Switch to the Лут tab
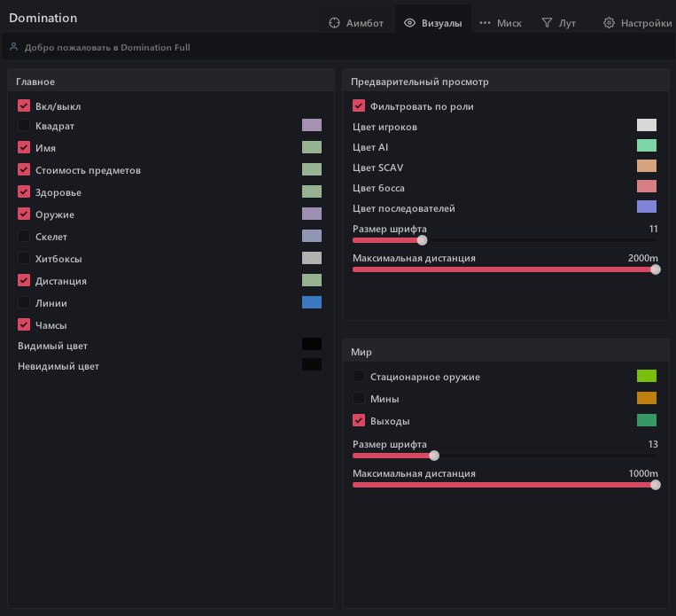The width and height of the screenshot is (676, 616). pos(558,23)
